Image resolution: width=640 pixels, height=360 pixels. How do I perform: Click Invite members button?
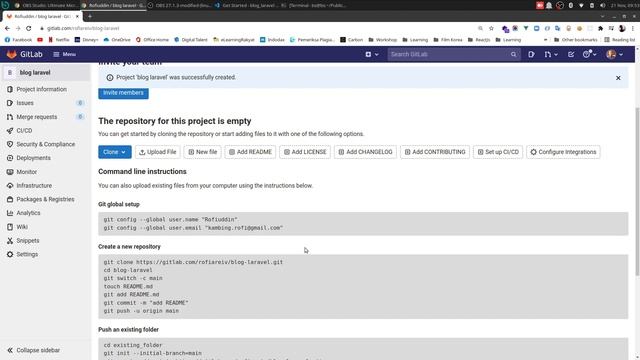coord(123,93)
